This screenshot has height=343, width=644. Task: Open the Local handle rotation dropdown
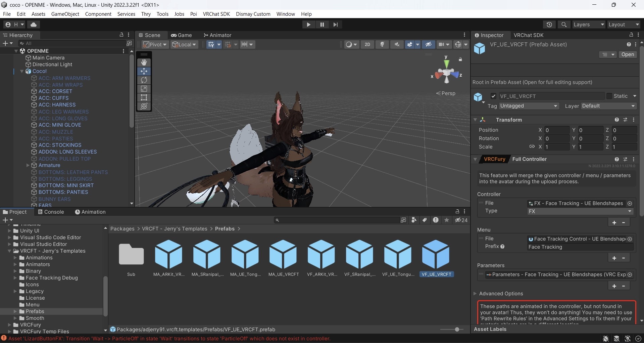[x=184, y=44]
